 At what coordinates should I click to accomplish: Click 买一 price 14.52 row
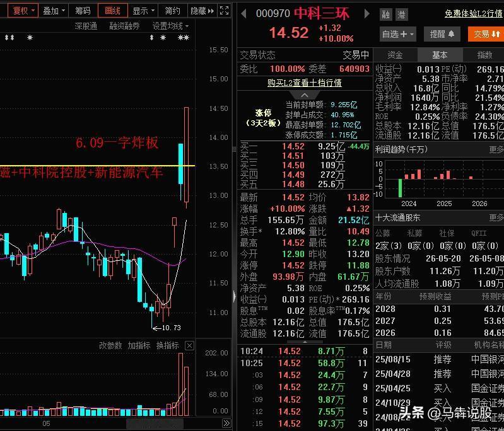305,146
